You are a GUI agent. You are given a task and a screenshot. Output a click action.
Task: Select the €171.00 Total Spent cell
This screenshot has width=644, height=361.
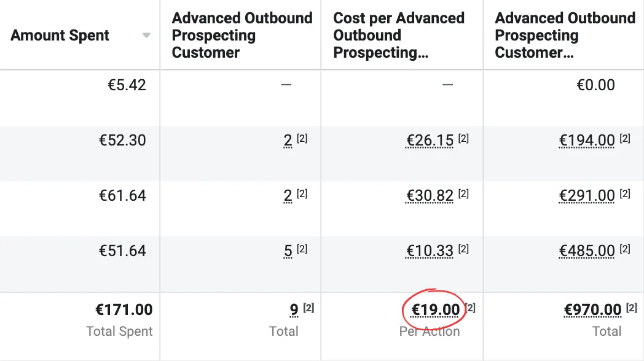click(x=124, y=310)
